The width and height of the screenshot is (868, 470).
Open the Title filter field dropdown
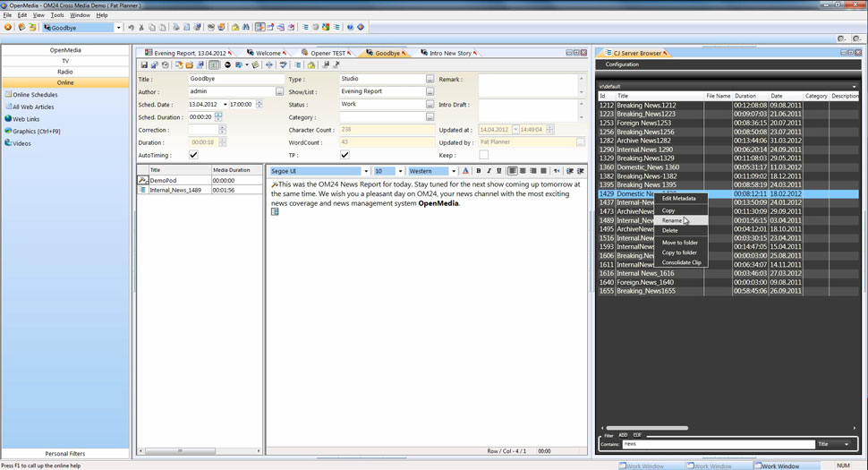tap(846, 444)
